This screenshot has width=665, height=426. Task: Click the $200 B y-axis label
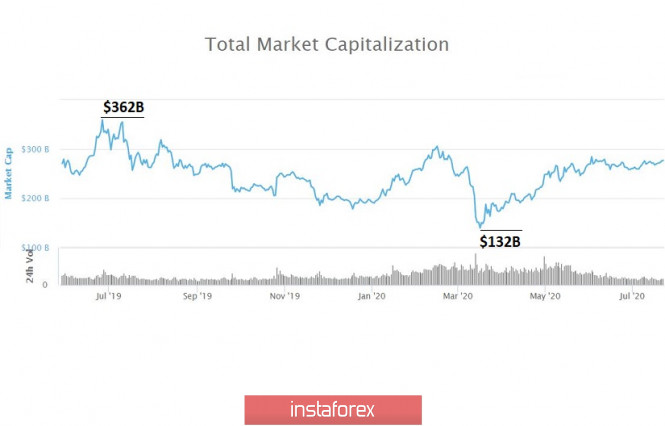coord(36,198)
